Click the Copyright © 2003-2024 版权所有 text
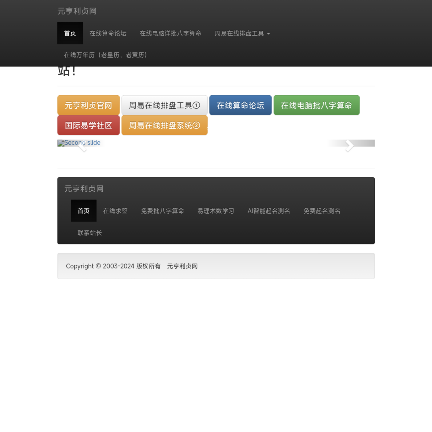The image size is (432, 432). pyautogui.click(x=113, y=266)
